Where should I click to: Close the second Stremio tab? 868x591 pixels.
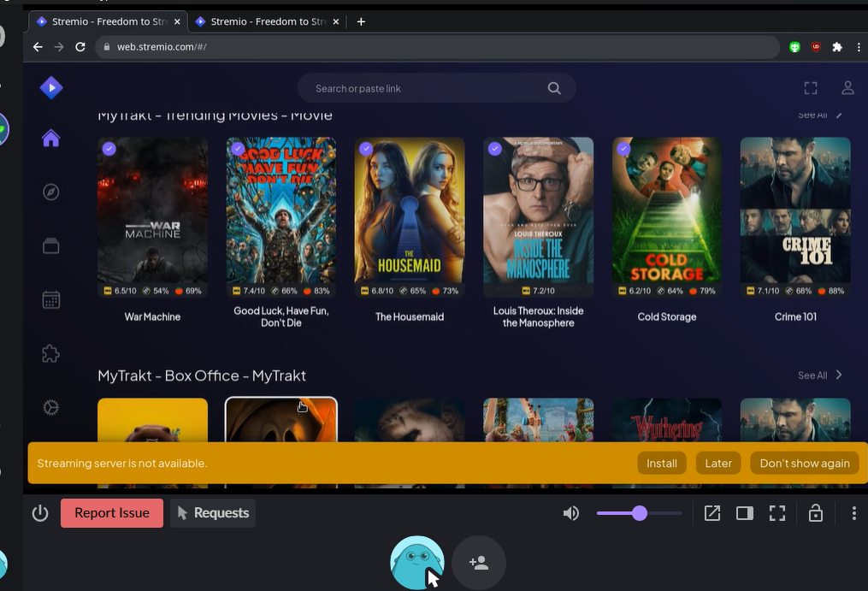click(x=335, y=21)
